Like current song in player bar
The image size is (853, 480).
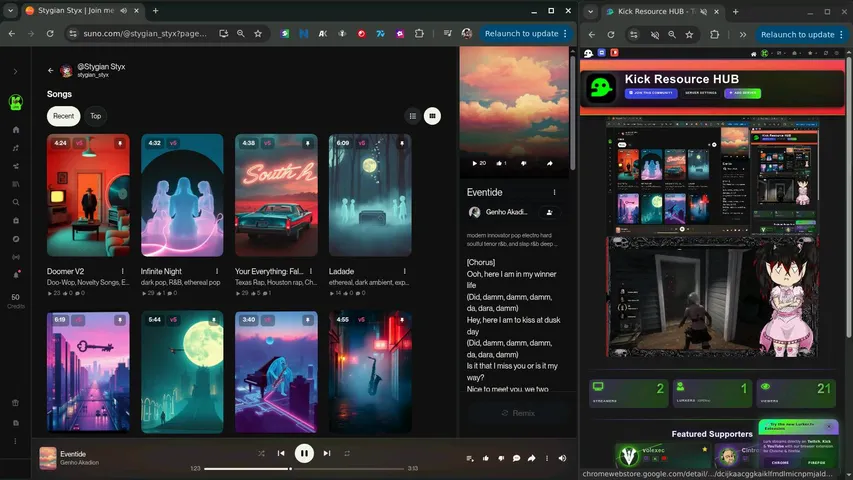(485, 458)
